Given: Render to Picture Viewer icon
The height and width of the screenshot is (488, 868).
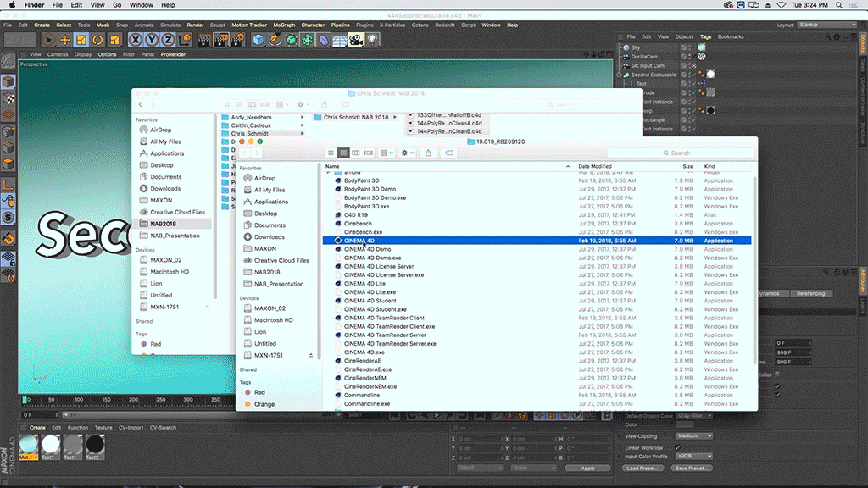Looking at the screenshot, I should [221, 40].
